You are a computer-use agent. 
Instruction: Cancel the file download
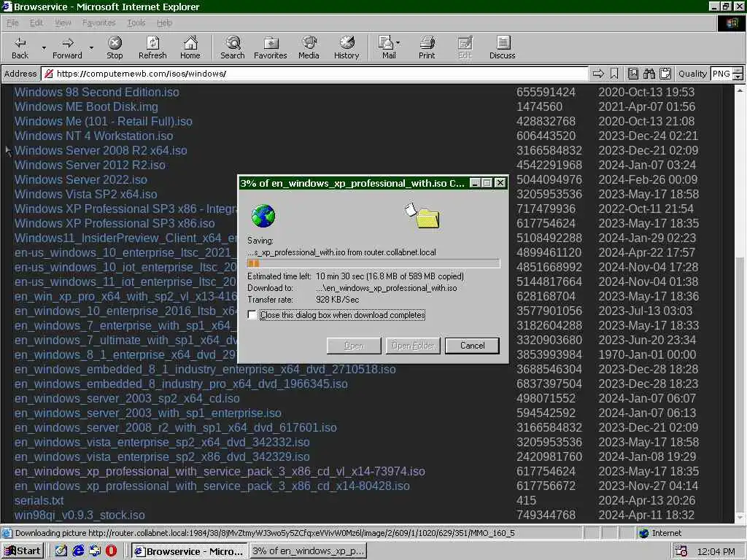click(472, 346)
